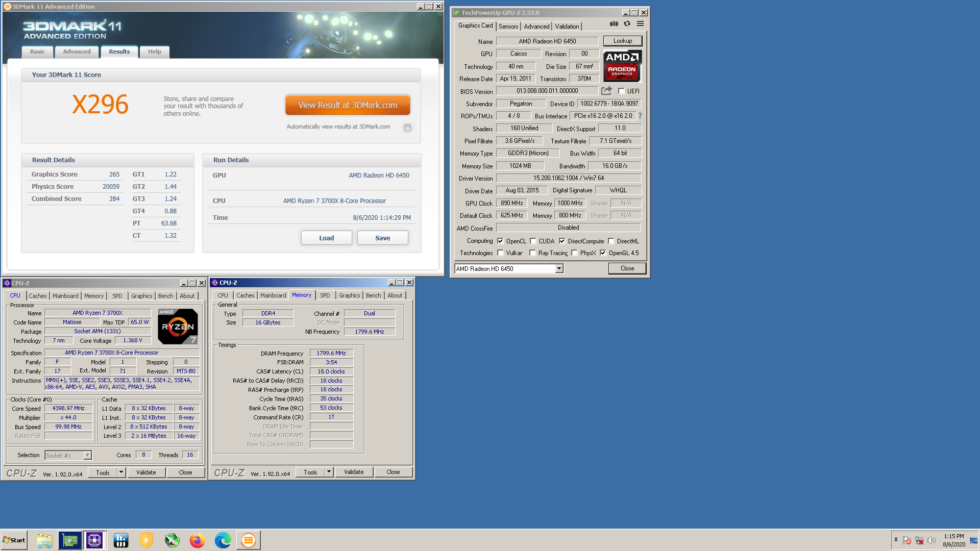Open SPD tab in right CPU-Z window
The width and height of the screenshot is (980, 551).
click(x=325, y=295)
